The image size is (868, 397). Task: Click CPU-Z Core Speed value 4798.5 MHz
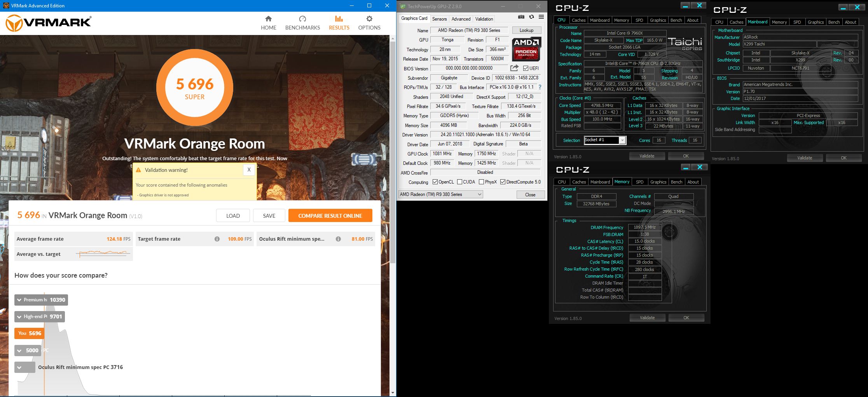point(602,105)
